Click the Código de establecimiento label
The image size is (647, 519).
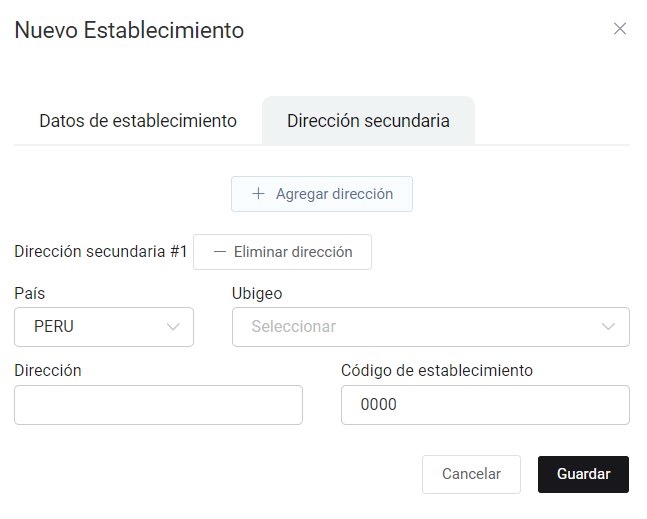tap(437, 370)
